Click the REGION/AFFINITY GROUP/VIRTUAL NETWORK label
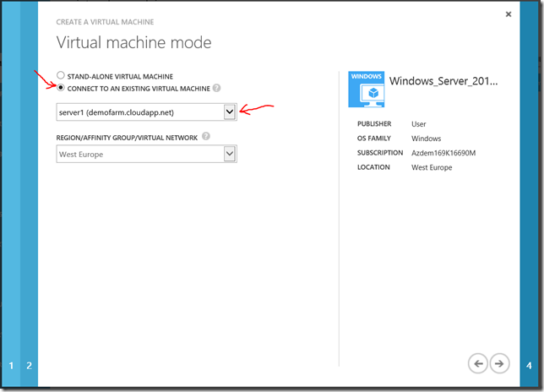 (x=127, y=138)
